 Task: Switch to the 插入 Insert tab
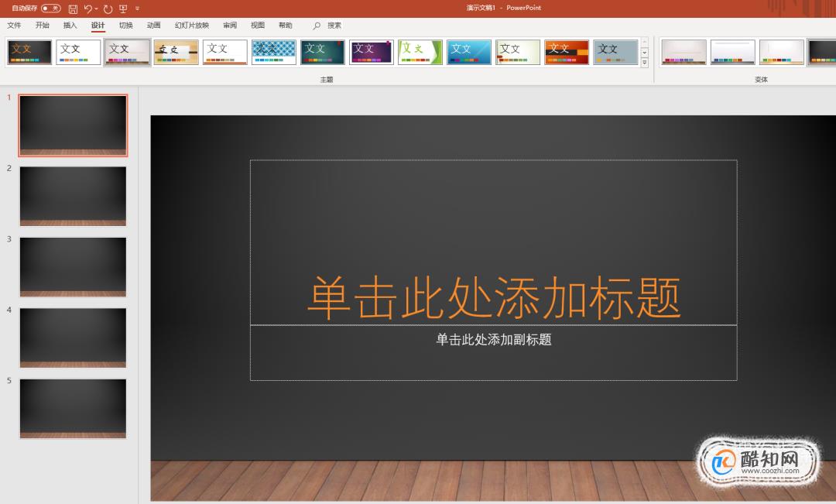(70, 25)
